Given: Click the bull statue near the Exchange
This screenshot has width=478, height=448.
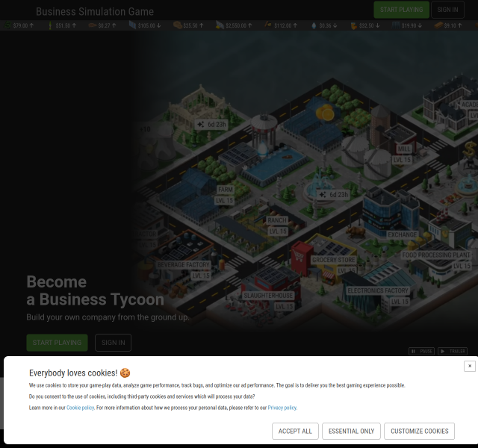Looking at the screenshot, I should pyautogui.click(x=356, y=232).
